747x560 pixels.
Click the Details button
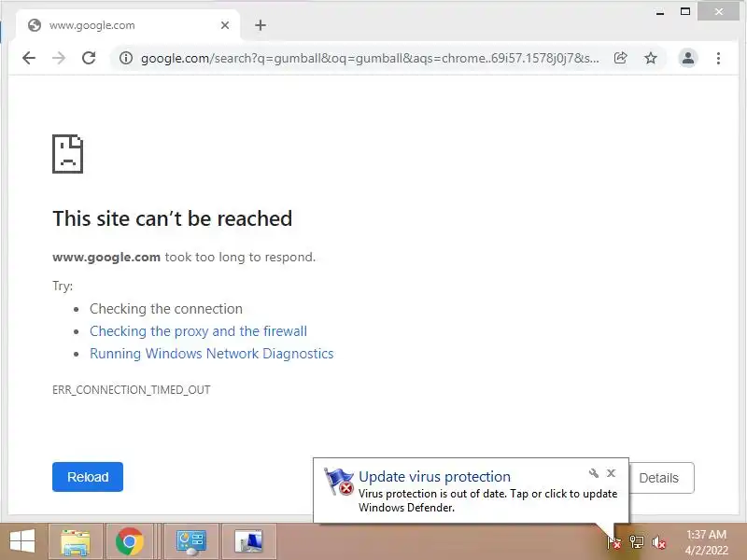(660, 478)
